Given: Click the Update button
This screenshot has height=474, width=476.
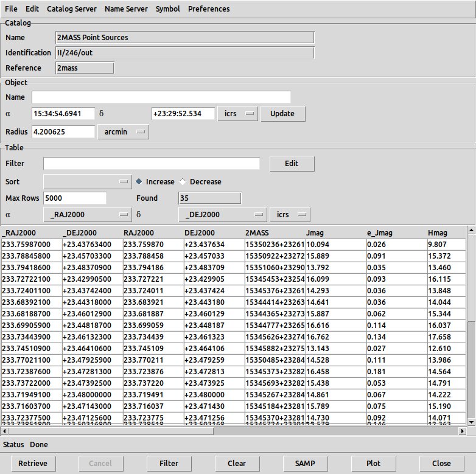Looking at the screenshot, I should coord(283,114).
